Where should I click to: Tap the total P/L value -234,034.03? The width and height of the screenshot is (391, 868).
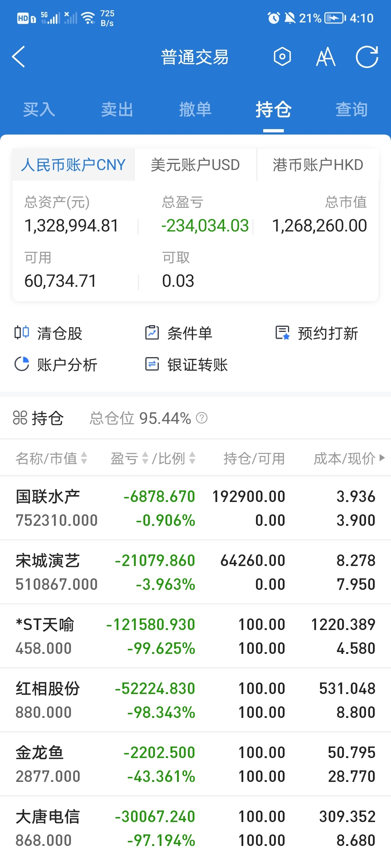pos(205,226)
